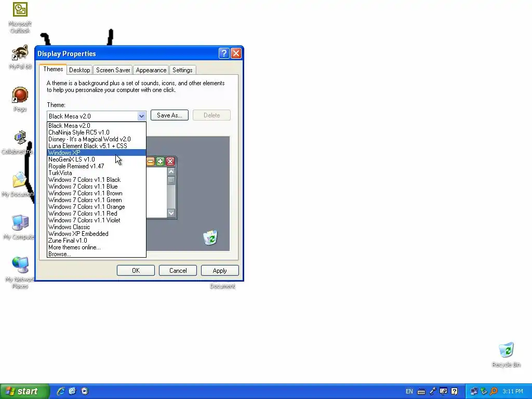Viewport: 532px width, 399px height.
Task: Choose the highlighted Windows XP theme
Action: tap(96, 153)
